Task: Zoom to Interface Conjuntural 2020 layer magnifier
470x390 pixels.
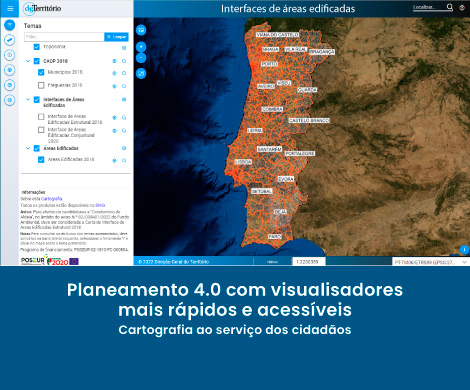Action: tap(124, 131)
